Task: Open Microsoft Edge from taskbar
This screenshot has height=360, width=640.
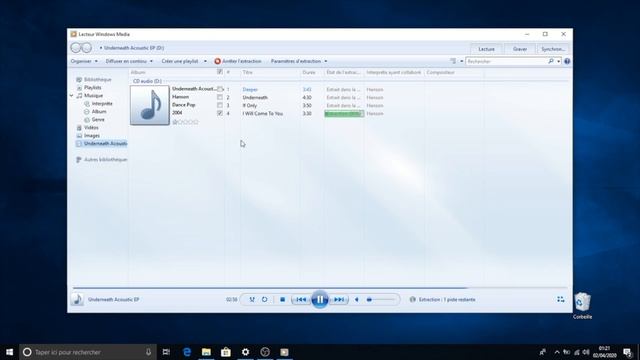Action: pyautogui.click(x=187, y=352)
